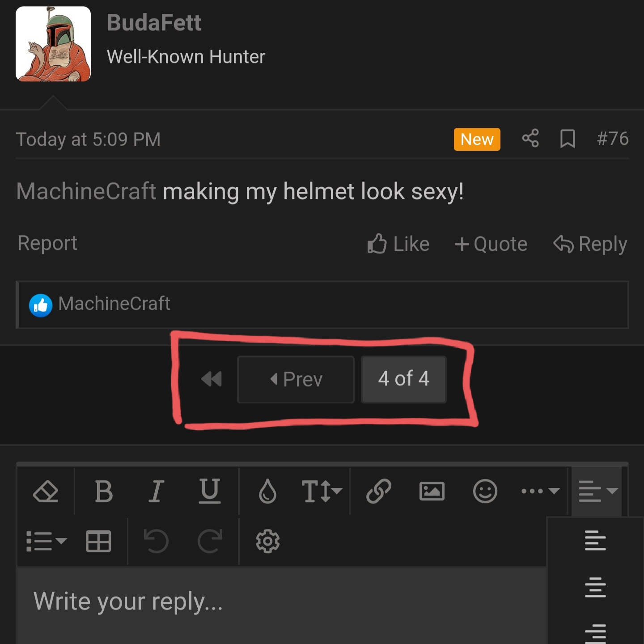This screenshot has width=644, height=644.
Task: Toggle italic text formatting
Action: pyautogui.click(x=156, y=491)
